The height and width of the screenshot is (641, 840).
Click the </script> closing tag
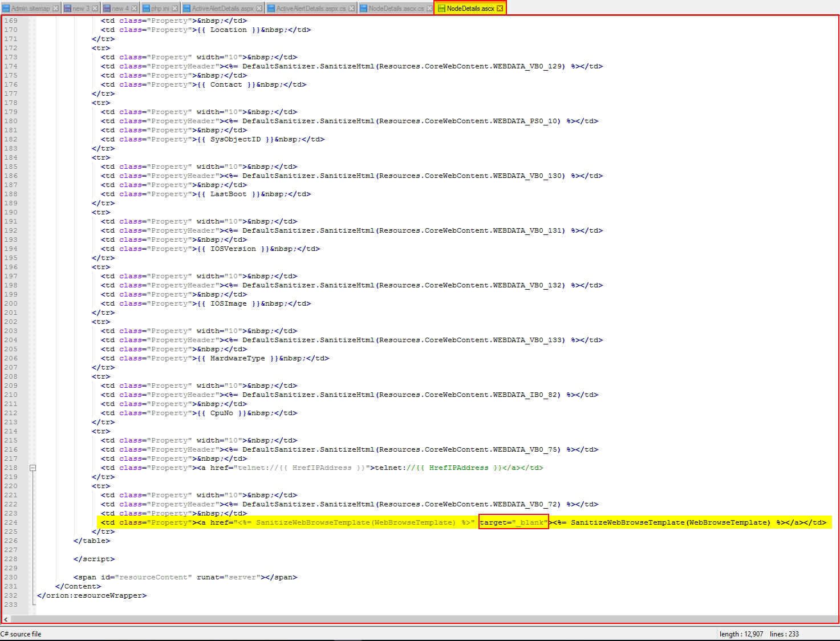tap(94, 559)
